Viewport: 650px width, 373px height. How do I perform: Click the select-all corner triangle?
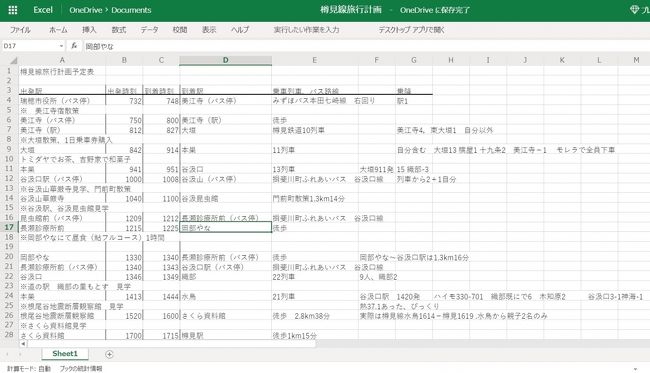click(13, 61)
